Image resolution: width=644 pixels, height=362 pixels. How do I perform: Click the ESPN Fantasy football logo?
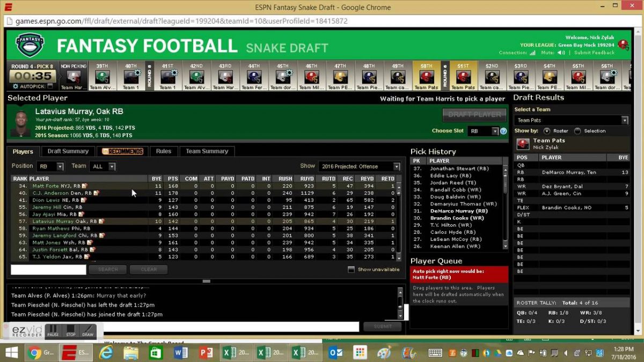coord(29,45)
